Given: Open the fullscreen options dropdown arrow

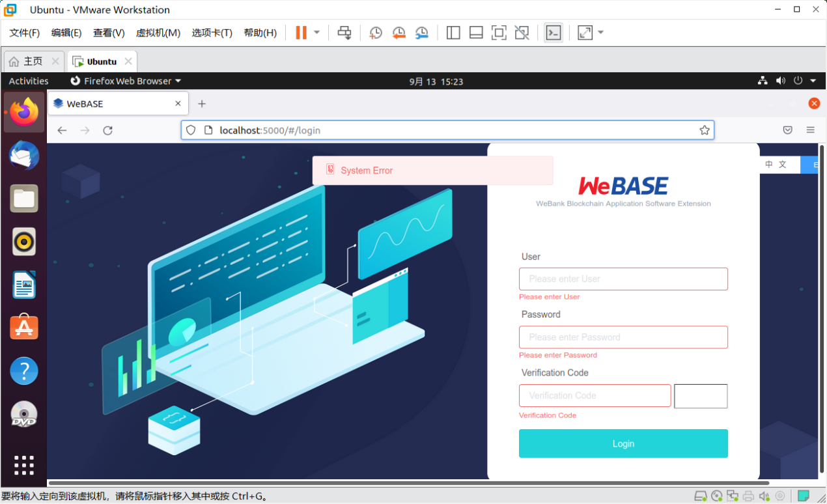Looking at the screenshot, I should [x=599, y=33].
